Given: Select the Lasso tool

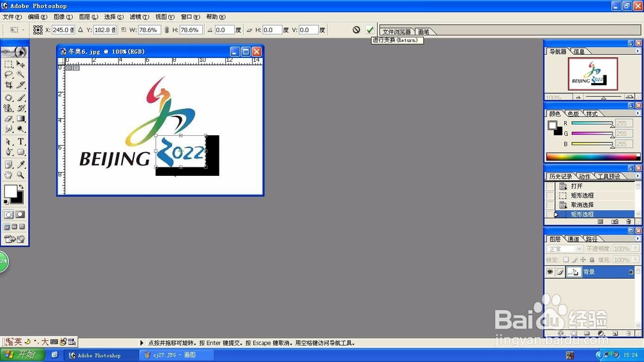Looking at the screenshot, I should 8,75.
